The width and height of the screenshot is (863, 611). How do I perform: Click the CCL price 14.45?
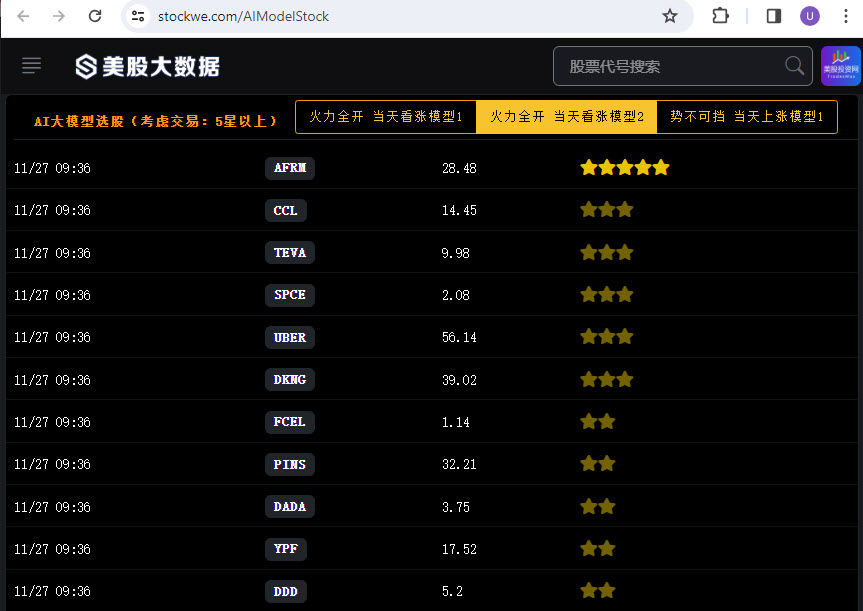(459, 210)
